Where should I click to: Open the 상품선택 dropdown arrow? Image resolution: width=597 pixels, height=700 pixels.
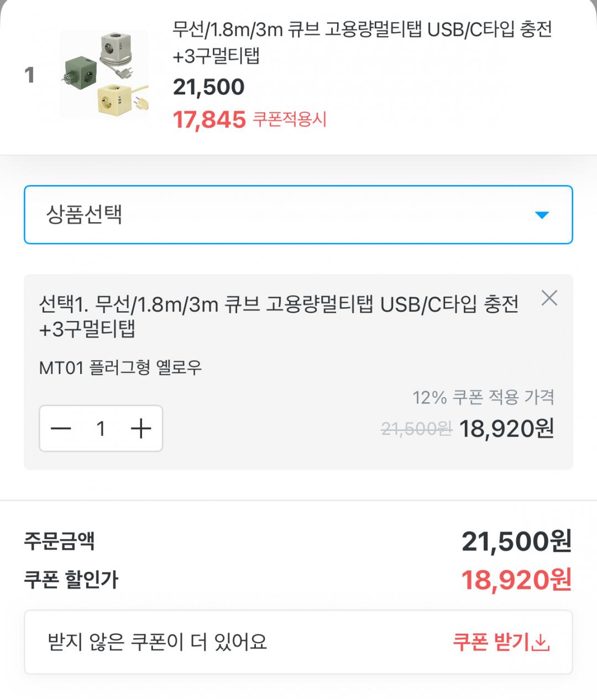click(x=542, y=215)
